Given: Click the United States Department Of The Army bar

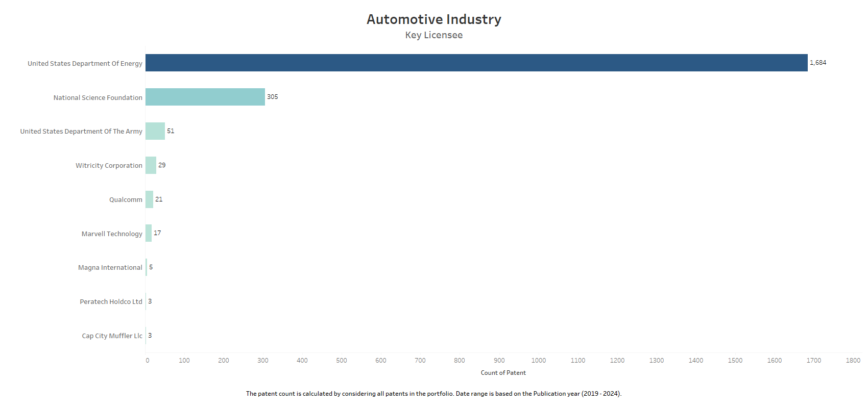Looking at the screenshot, I should 155,131.
